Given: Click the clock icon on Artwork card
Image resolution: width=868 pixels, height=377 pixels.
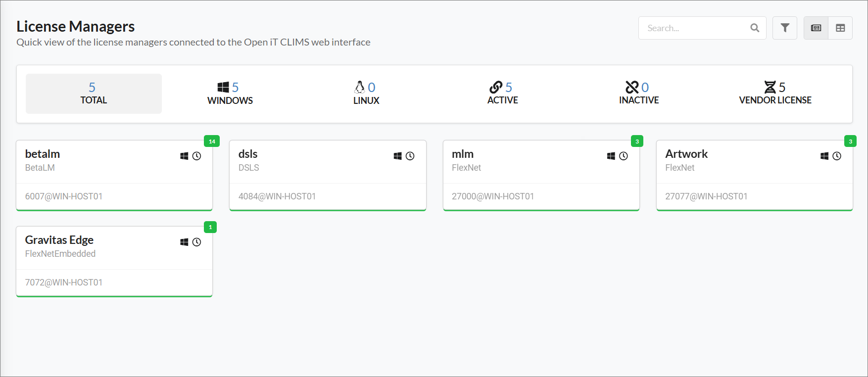Looking at the screenshot, I should pos(837,156).
